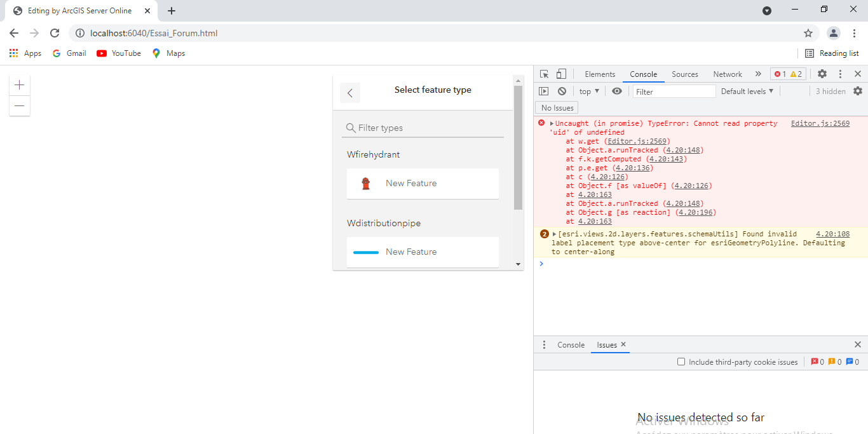Open the Sources tab

point(685,74)
